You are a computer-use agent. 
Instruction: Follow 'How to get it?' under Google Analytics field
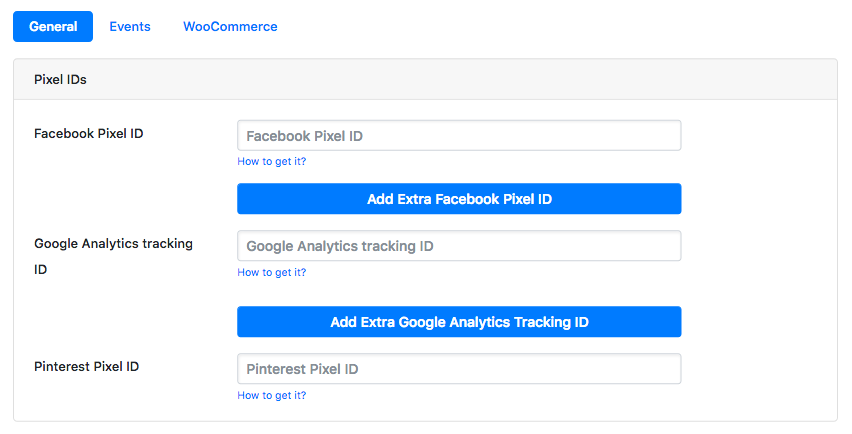[x=271, y=272]
